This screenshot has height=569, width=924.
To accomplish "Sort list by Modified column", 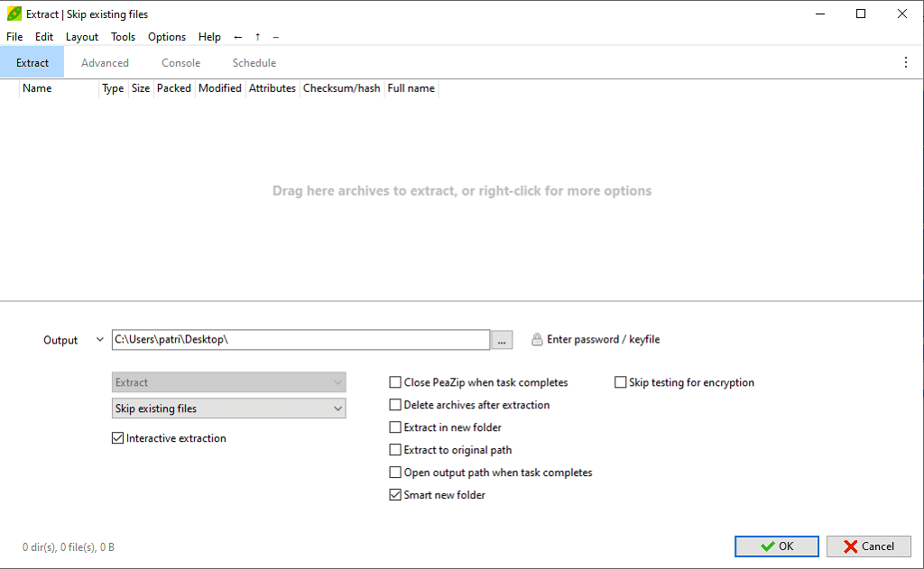I will coord(220,88).
